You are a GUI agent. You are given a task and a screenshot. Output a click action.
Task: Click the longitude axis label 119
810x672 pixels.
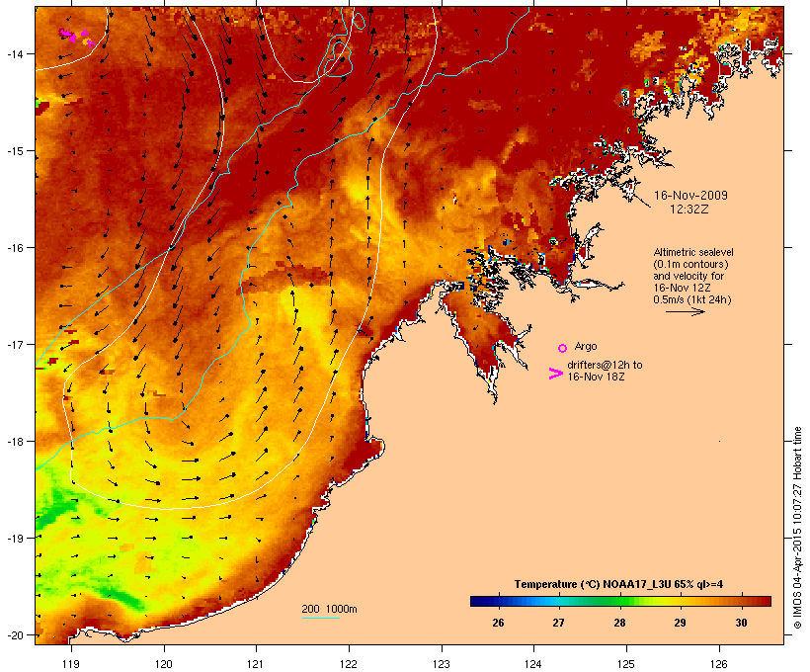pos(71,664)
